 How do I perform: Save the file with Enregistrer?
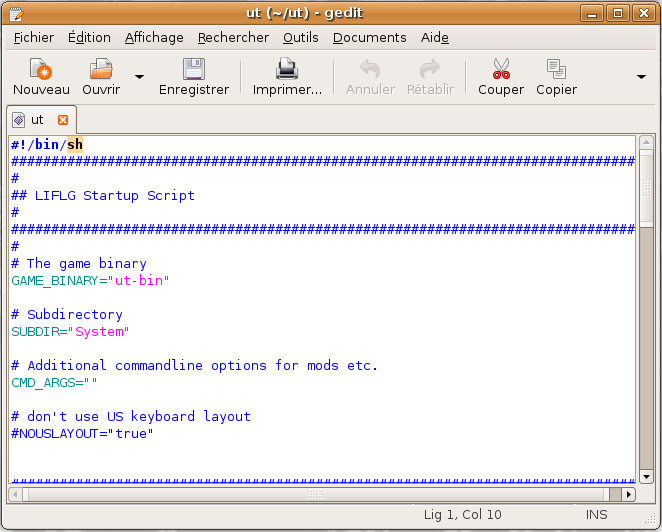coord(193,70)
